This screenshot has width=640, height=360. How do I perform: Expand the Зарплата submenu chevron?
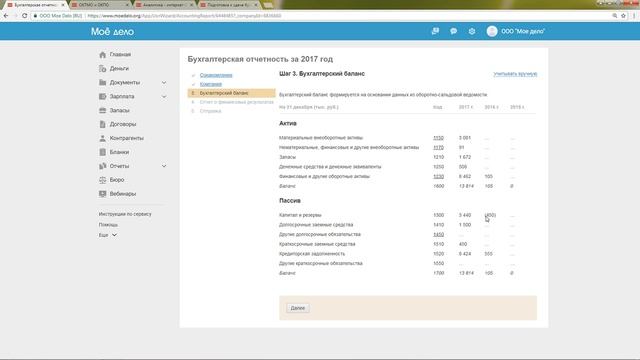click(x=164, y=96)
